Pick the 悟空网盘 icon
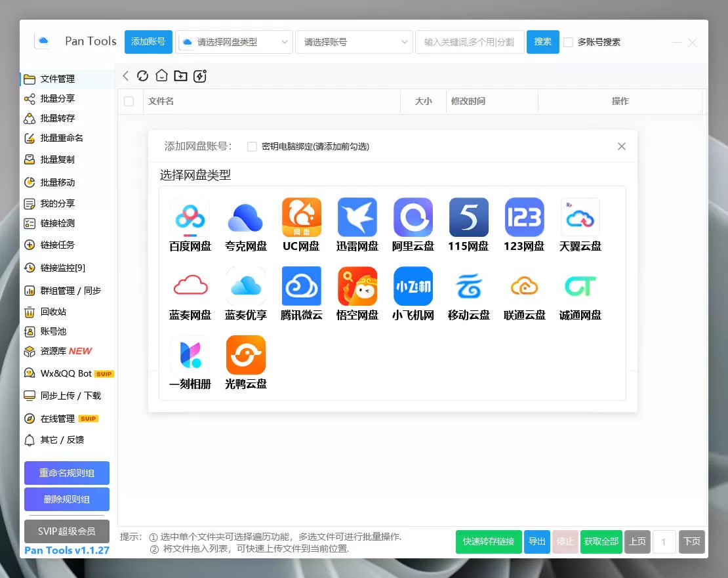728x578 pixels. click(x=357, y=286)
